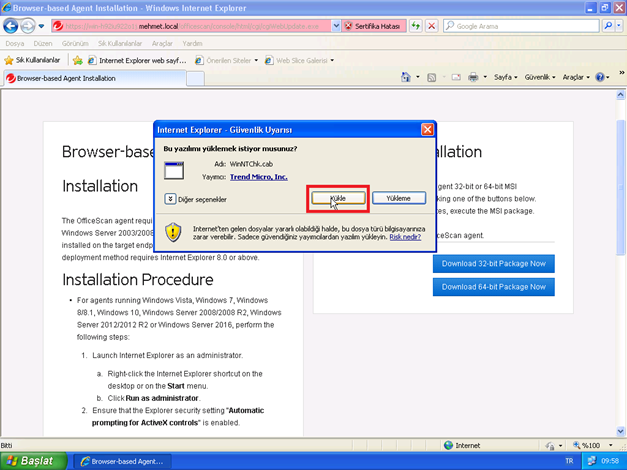
Task: Expand the Print options dropdown arrow
Action: [x=485, y=77]
